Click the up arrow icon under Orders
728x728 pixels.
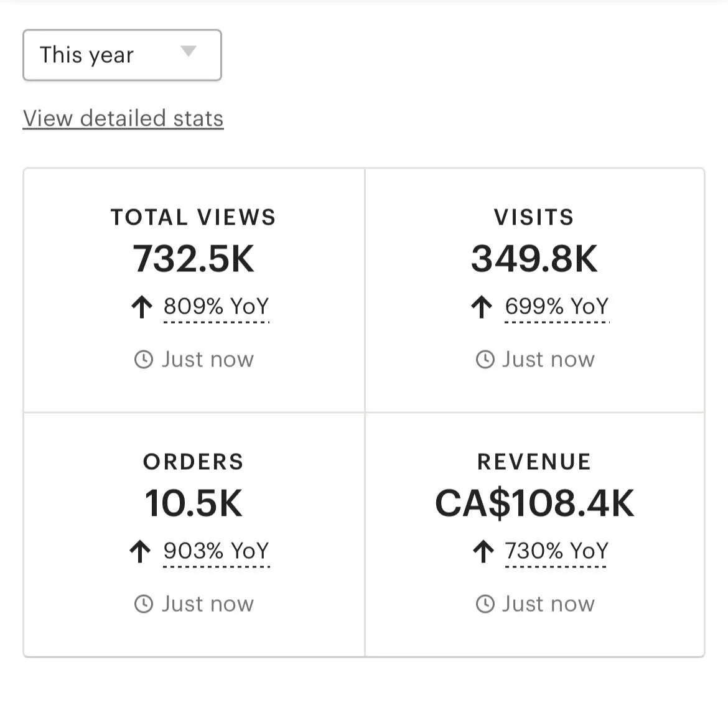[141, 551]
